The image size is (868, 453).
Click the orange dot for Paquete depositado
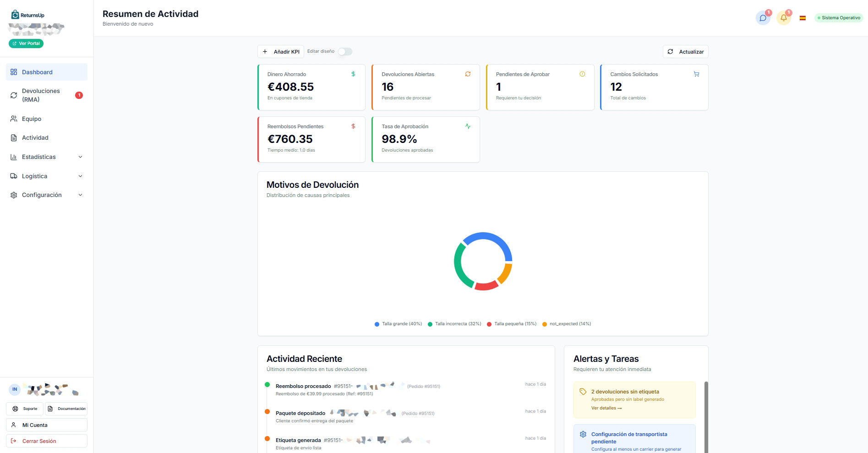[267, 412]
